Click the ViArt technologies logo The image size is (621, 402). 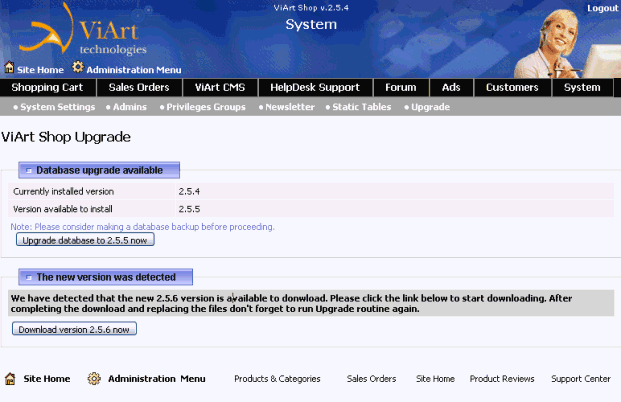pos(83,30)
